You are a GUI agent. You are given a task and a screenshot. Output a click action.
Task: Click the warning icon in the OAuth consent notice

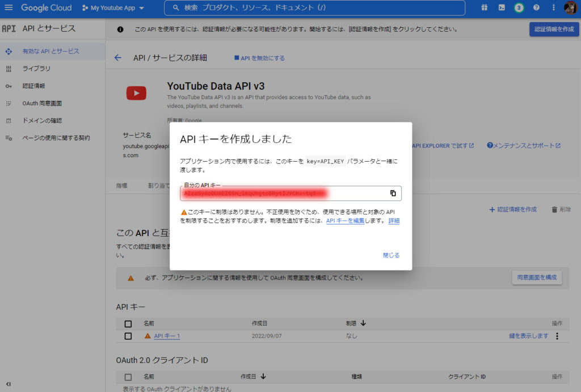(131, 278)
